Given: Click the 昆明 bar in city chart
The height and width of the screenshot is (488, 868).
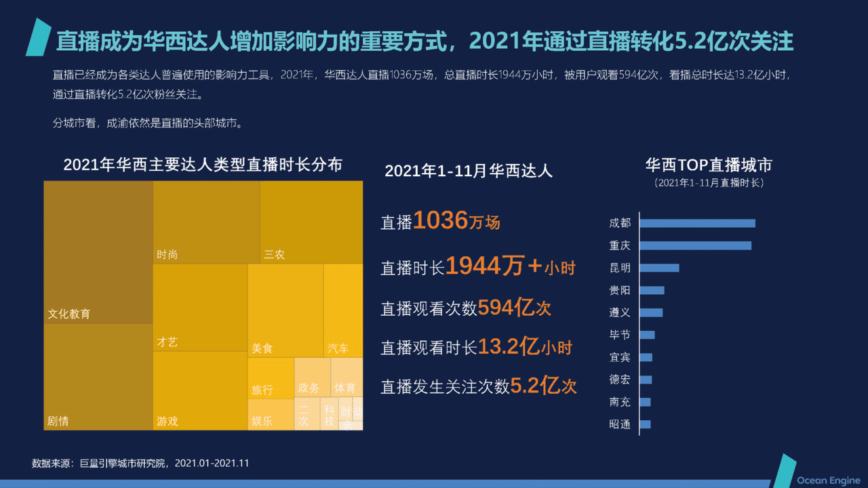Looking at the screenshot, I should pos(660,268).
